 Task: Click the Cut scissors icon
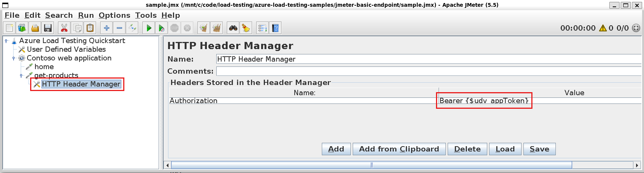click(64, 28)
